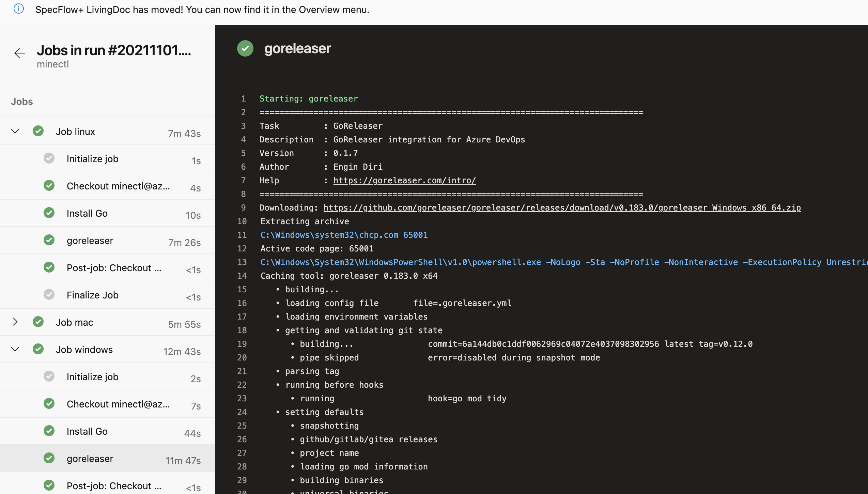Click the green success icon beside goreleaser heading
The height and width of the screenshot is (494, 868).
tap(245, 48)
